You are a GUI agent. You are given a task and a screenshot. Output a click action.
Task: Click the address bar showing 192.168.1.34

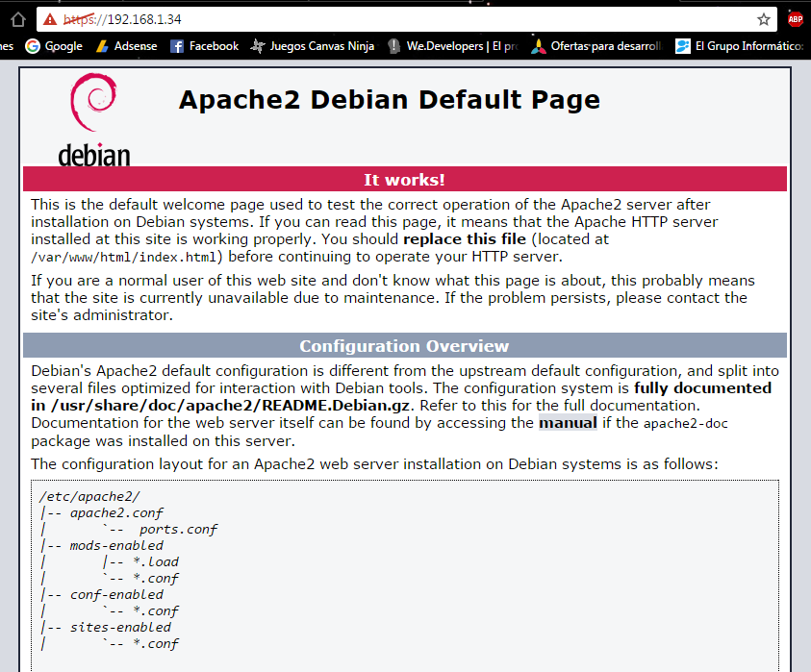coord(385,19)
